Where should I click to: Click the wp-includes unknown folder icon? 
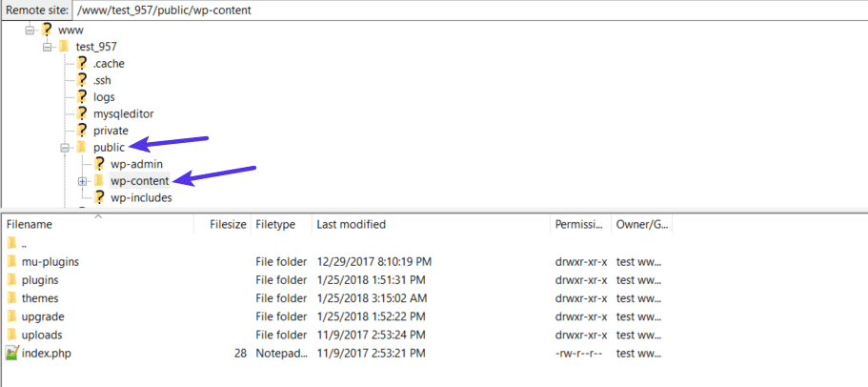pyautogui.click(x=99, y=197)
